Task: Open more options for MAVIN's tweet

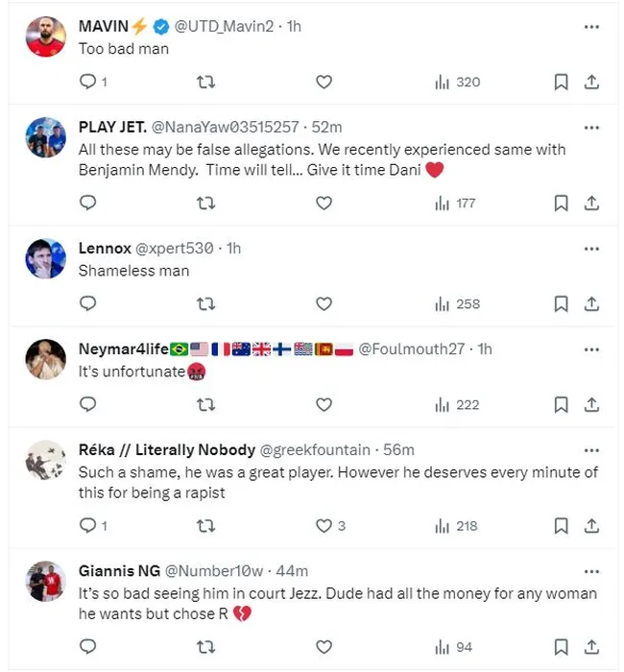Action: point(591,27)
